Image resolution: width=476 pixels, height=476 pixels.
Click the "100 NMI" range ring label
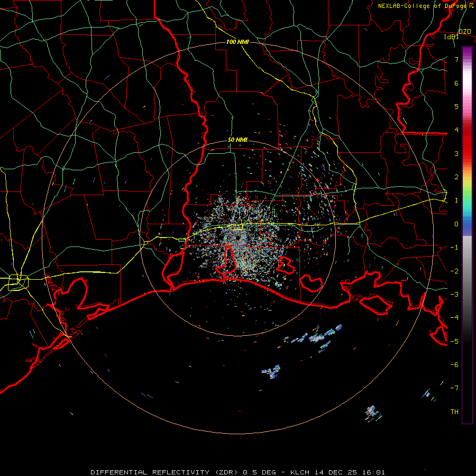[x=237, y=42]
